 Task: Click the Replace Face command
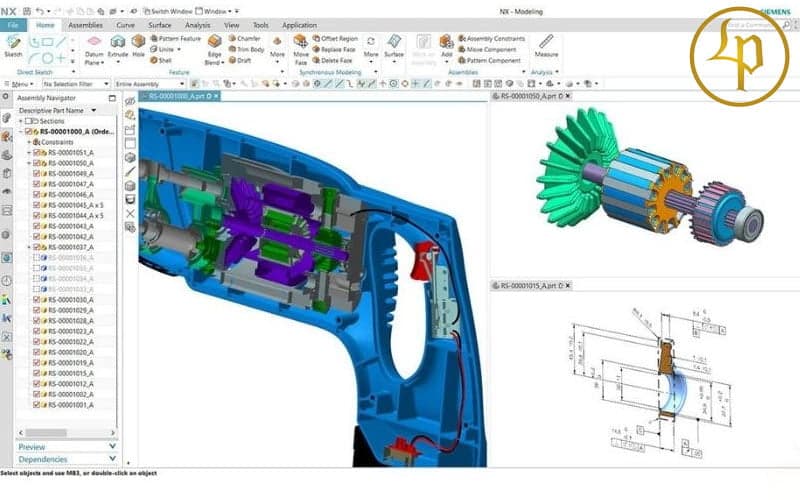point(334,49)
